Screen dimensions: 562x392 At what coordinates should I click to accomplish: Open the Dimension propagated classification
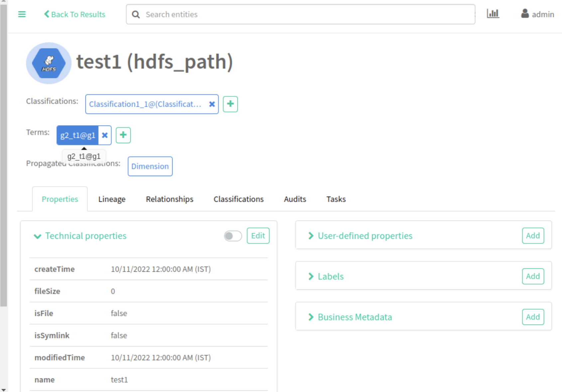(150, 166)
